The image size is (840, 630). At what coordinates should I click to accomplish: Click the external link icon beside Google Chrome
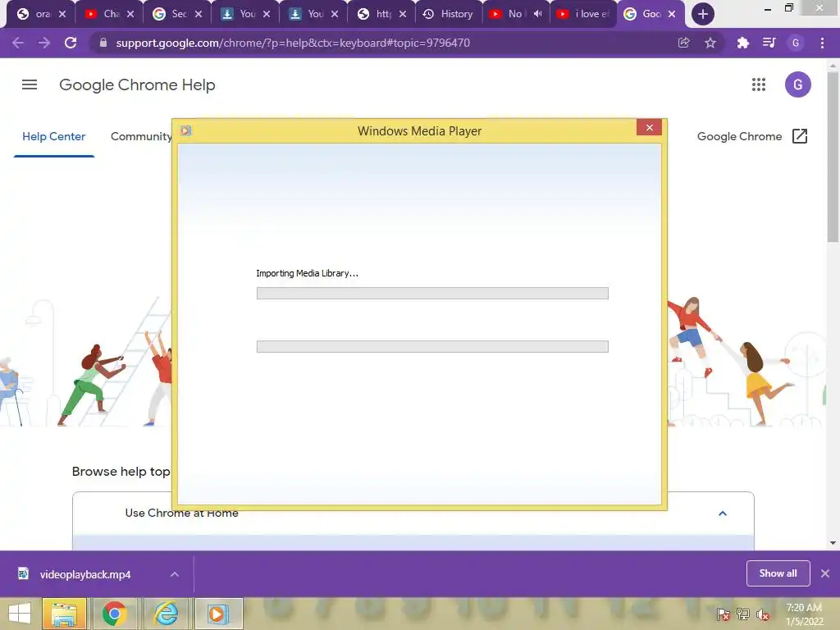coord(799,136)
